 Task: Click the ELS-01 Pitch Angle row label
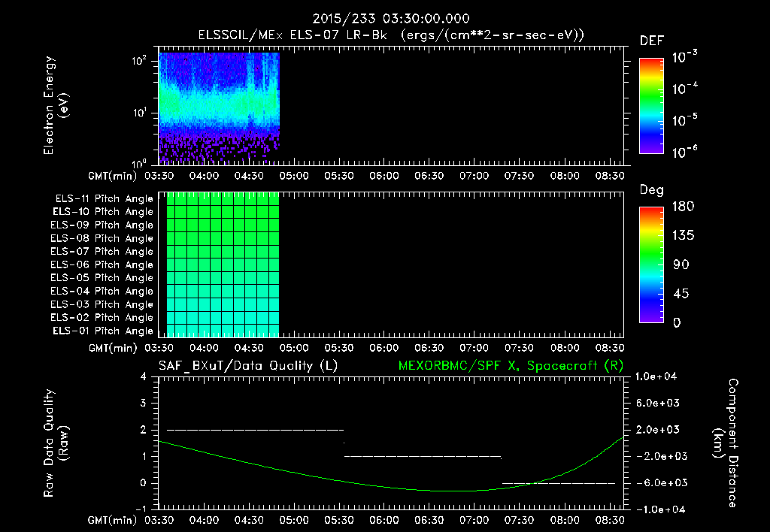(102, 331)
